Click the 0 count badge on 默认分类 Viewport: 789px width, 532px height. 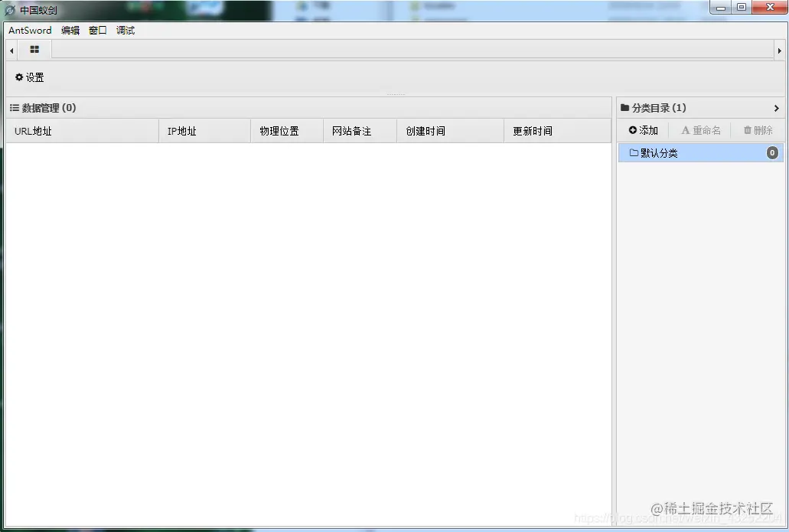tap(772, 153)
